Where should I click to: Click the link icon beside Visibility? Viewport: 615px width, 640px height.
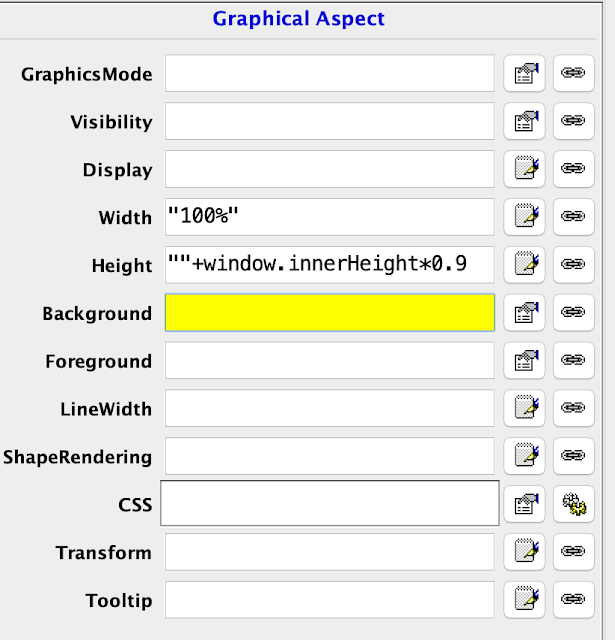(572, 122)
